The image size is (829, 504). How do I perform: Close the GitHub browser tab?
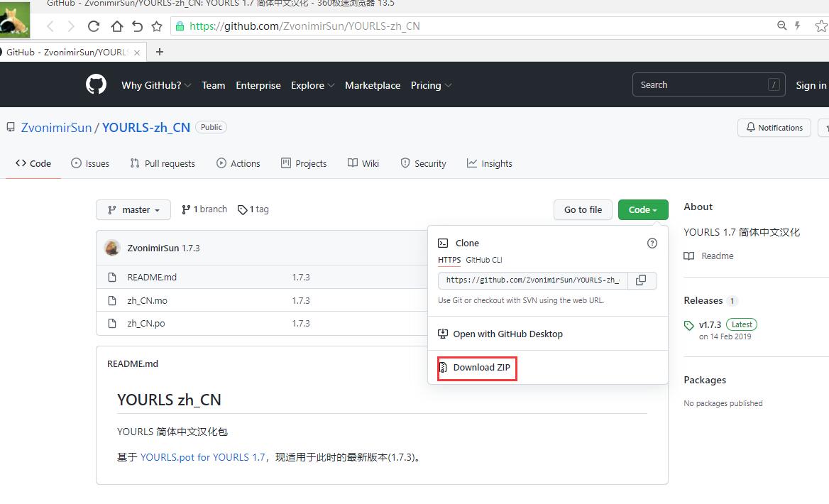(x=137, y=53)
